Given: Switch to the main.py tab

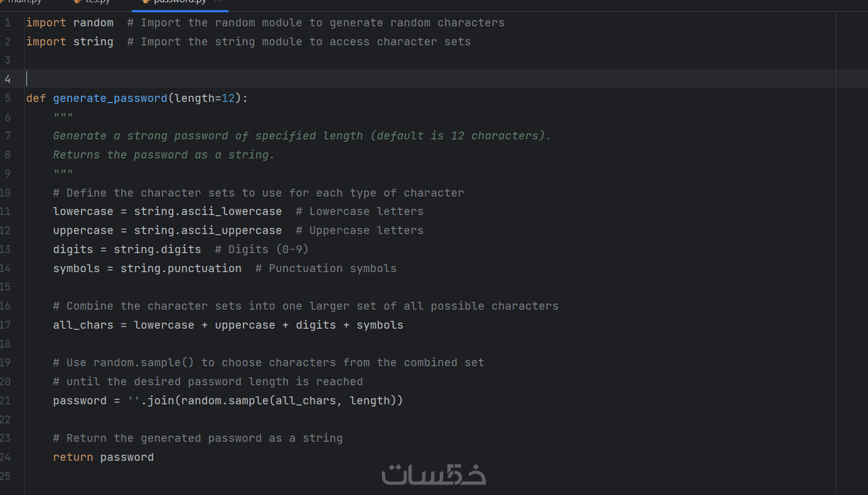Looking at the screenshot, I should pos(24,2).
